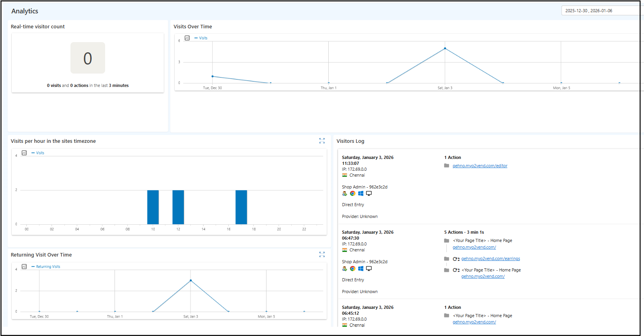The height and width of the screenshot is (336, 644).
Task: Click repeat-view icon beside last Home Page in 06:47:30 visit
Action: (456, 270)
